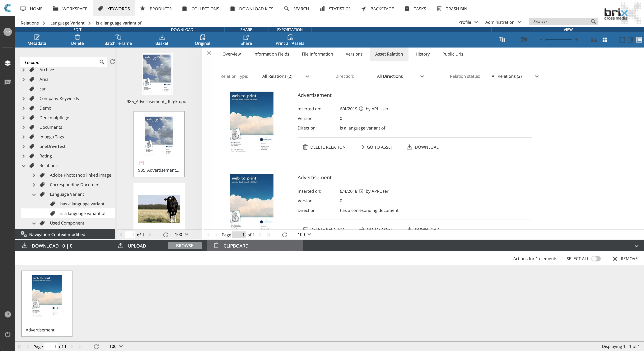Switch to grid tile view
Image resolution: width=644 pixels, height=351 pixels.
point(605,40)
